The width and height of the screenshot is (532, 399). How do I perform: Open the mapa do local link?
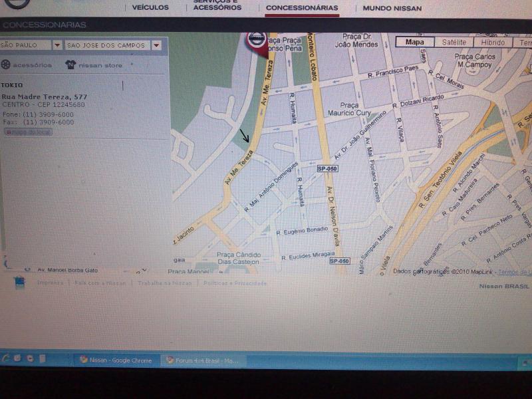point(29,132)
